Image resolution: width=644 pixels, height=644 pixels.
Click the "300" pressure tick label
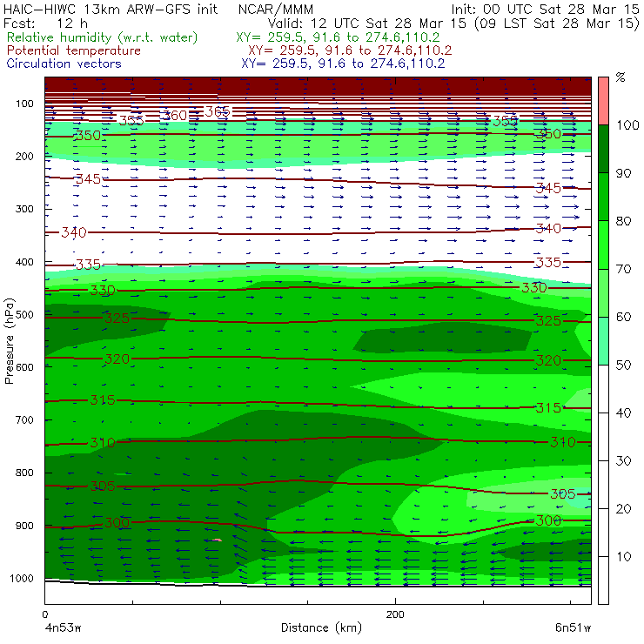pyautogui.click(x=24, y=209)
